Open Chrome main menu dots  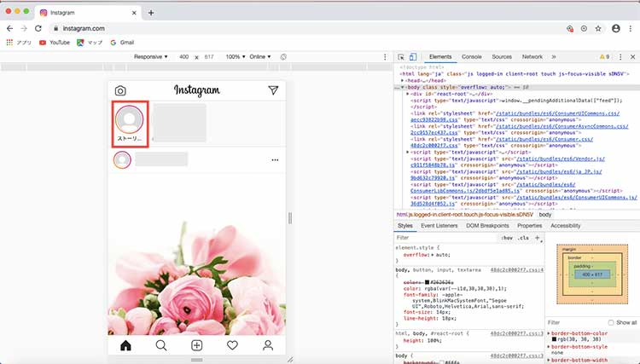[x=631, y=28]
